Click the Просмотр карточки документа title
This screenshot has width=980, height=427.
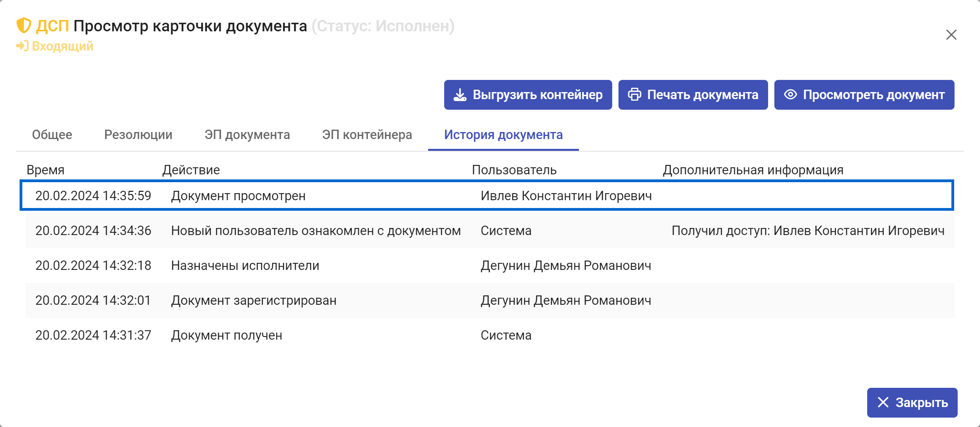tap(190, 26)
